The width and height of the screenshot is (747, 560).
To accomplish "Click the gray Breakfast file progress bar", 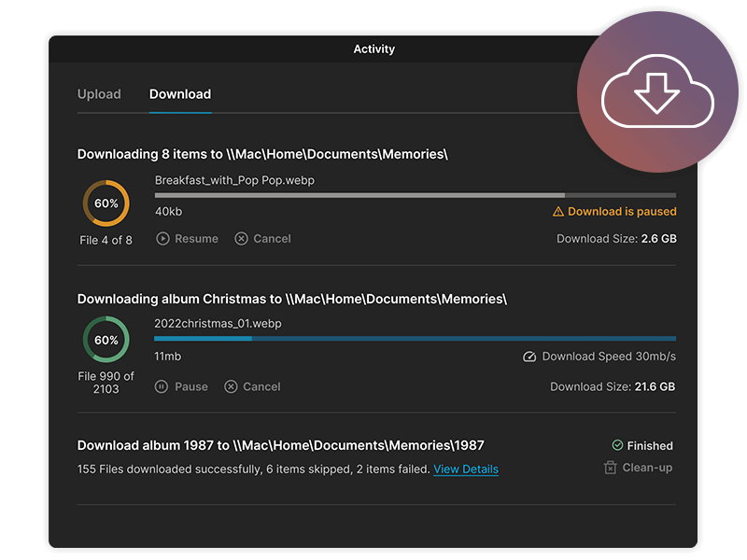I will point(416,195).
